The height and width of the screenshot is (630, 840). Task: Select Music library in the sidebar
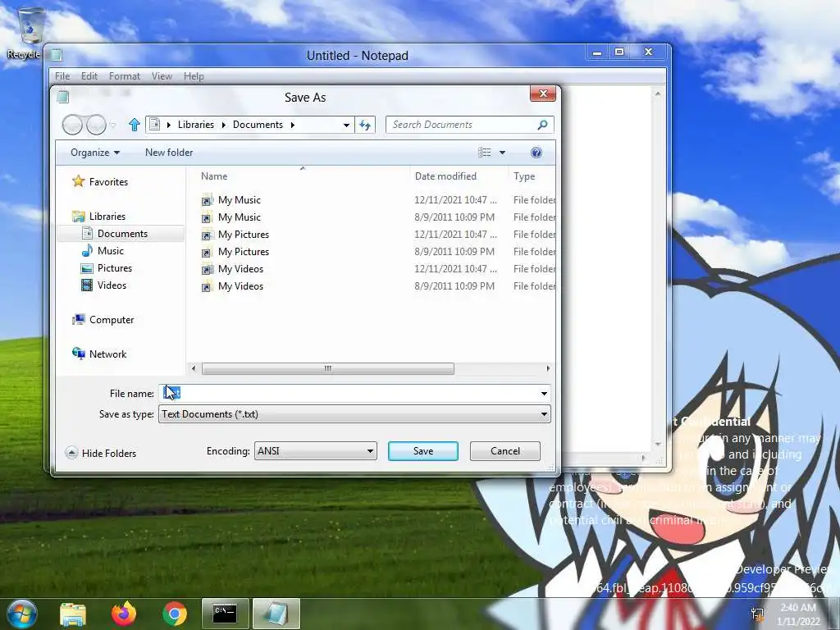(x=111, y=251)
